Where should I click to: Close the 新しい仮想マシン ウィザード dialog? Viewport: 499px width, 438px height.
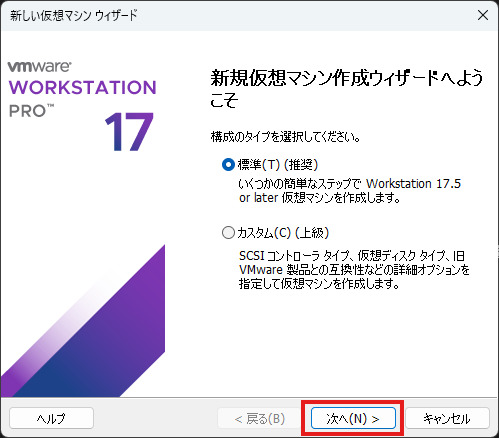(x=483, y=15)
